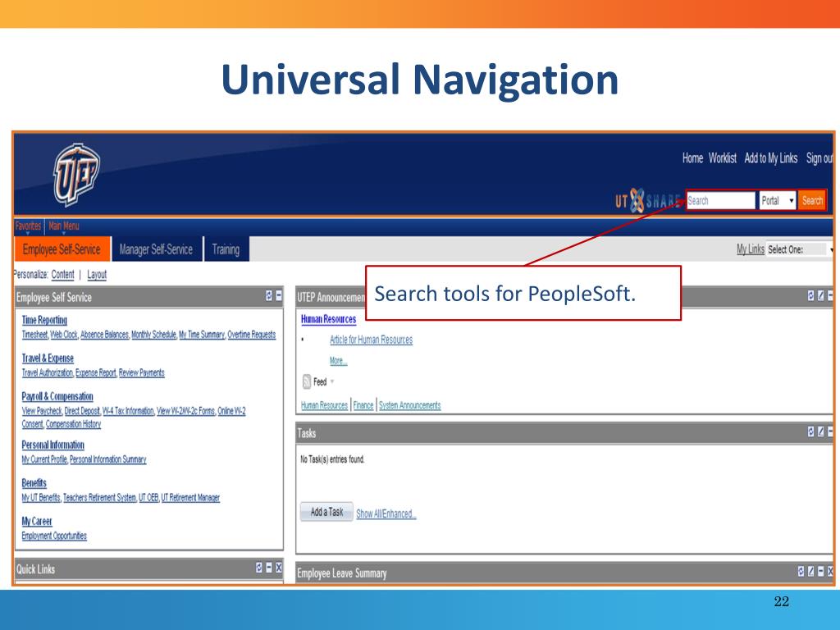Open the View Paycheck link

pyautogui.click(x=42, y=411)
